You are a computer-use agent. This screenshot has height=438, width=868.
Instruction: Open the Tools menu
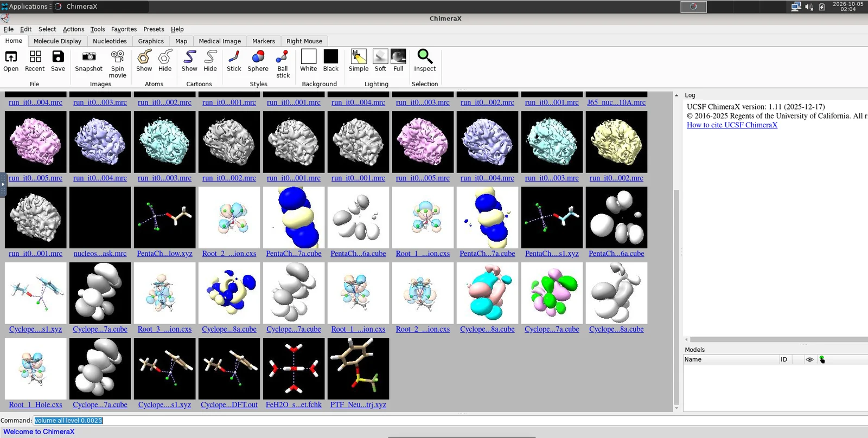point(98,29)
